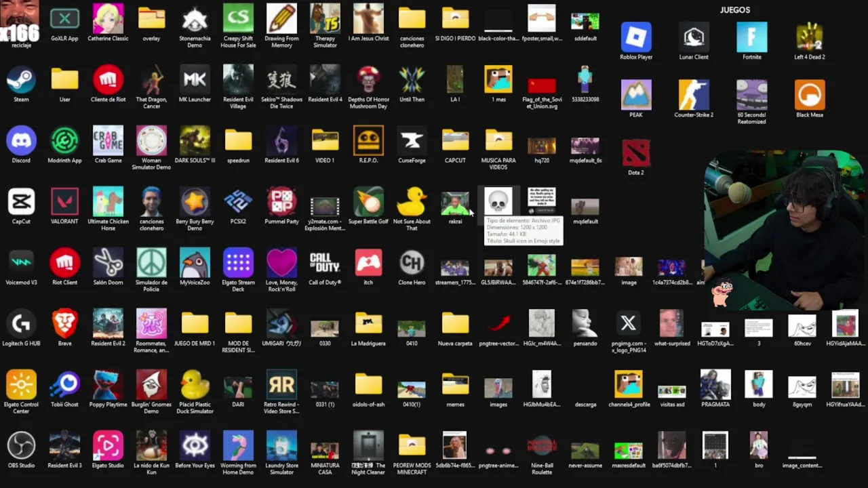Select the skull emoji image file

click(498, 202)
